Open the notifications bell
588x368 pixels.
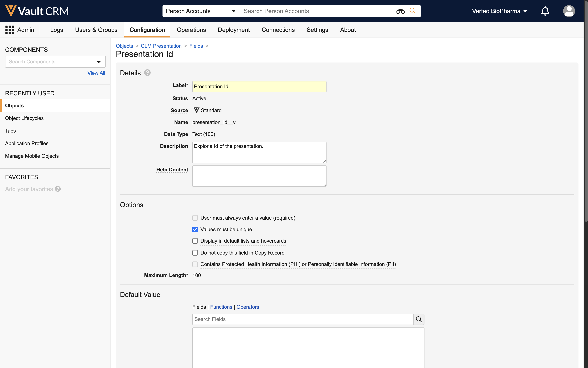click(545, 11)
